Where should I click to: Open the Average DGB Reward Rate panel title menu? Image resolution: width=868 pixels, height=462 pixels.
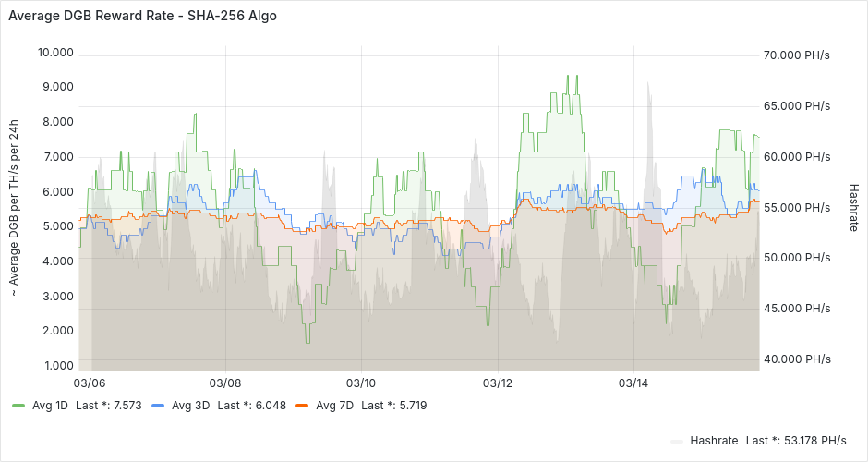click(142, 16)
